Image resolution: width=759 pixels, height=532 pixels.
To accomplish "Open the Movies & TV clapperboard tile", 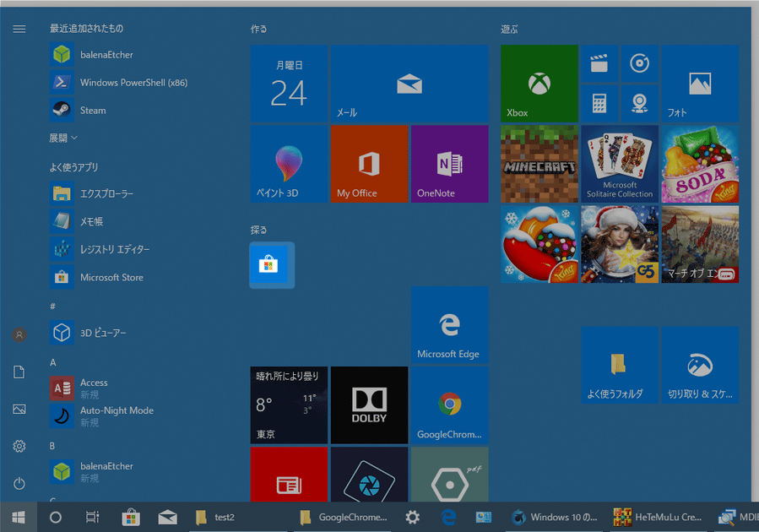I will pos(599,63).
